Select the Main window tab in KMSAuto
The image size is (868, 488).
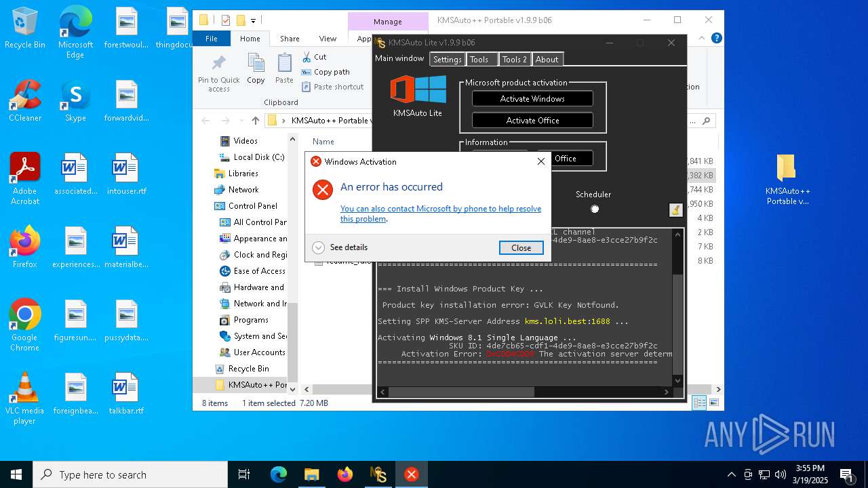[400, 58]
